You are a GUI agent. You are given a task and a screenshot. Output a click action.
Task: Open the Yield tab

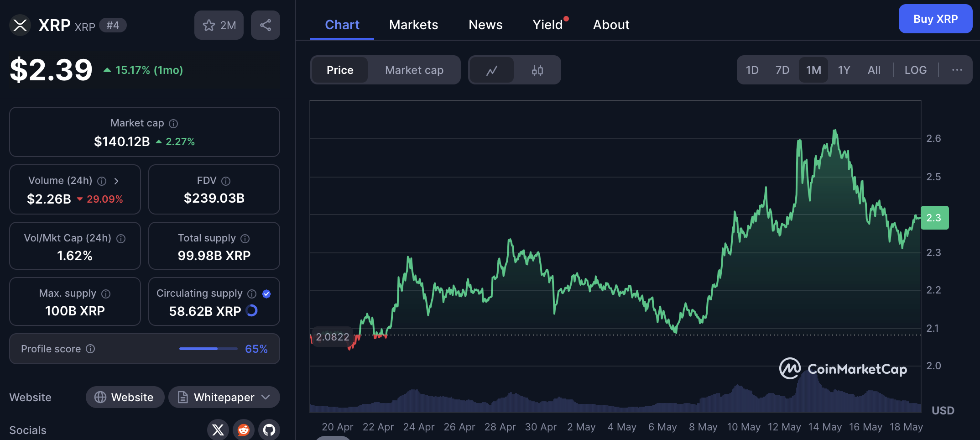tap(547, 25)
